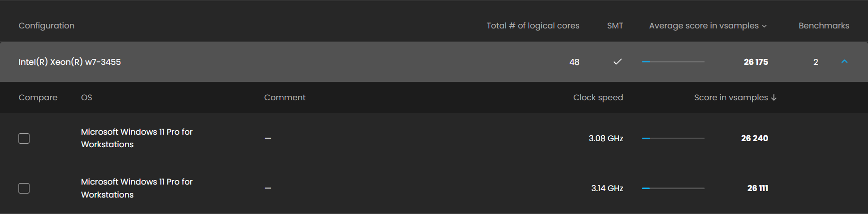
Task: Sort by Score in vsamples arrow
Action: coord(774,98)
